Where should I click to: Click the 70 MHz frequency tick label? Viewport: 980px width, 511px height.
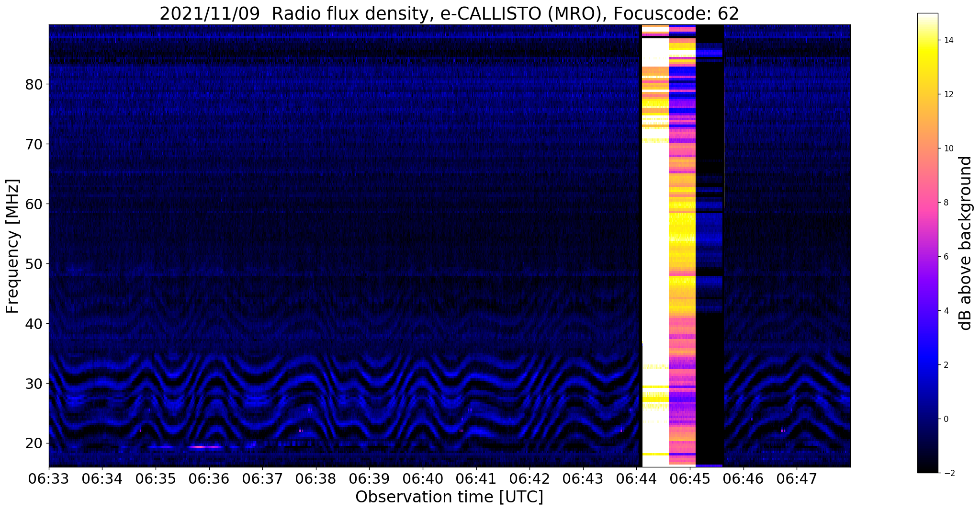tap(34, 144)
